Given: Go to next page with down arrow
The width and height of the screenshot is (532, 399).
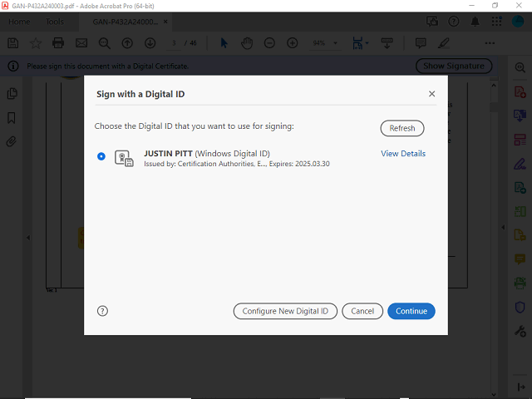Looking at the screenshot, I should point(150,43).
